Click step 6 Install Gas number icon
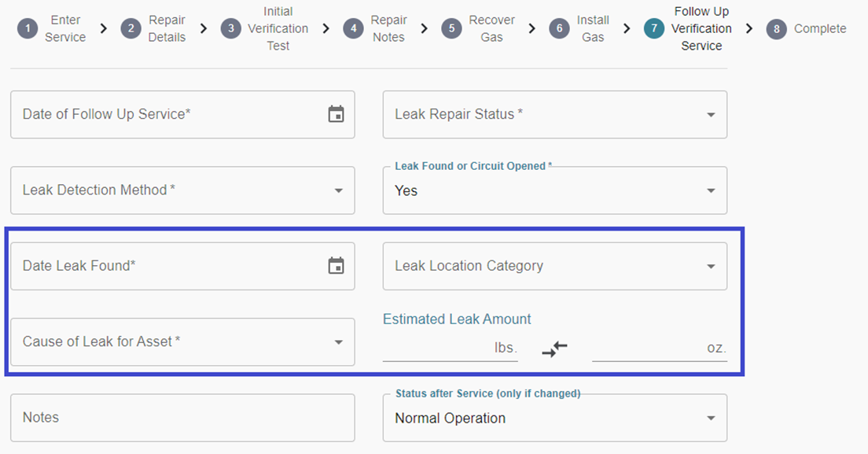Screen dimensions: 868x454 pos(559,28)
